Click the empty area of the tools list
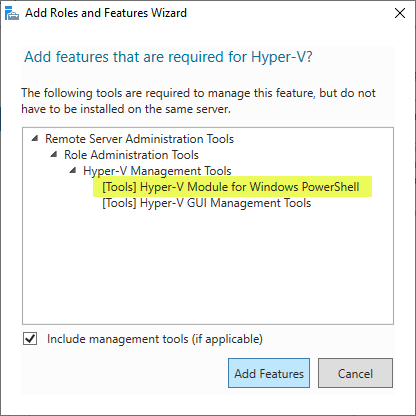 pos(208,267)
